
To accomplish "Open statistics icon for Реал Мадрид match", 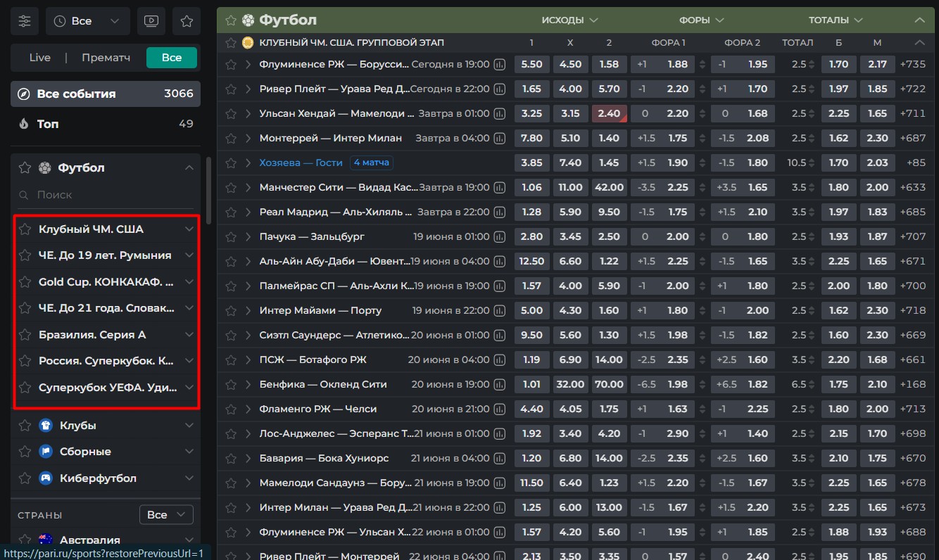I will click(x=500, y=212).
